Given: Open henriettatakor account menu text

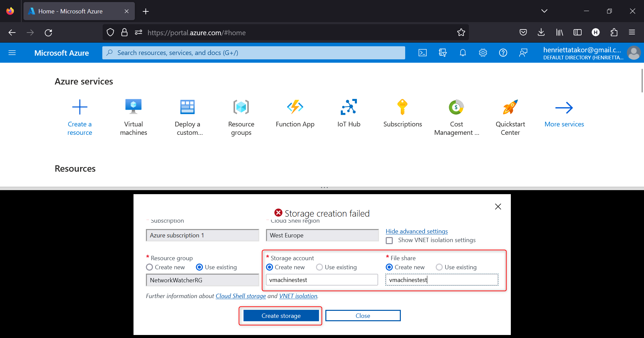Looking at the screenshot, I should (583, 53).
